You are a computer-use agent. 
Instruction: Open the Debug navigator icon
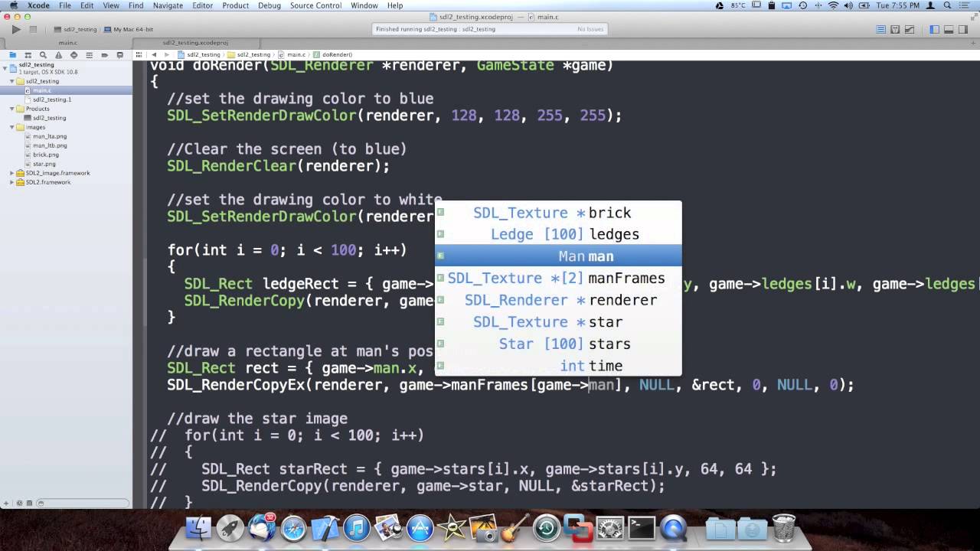pos(89,55)
